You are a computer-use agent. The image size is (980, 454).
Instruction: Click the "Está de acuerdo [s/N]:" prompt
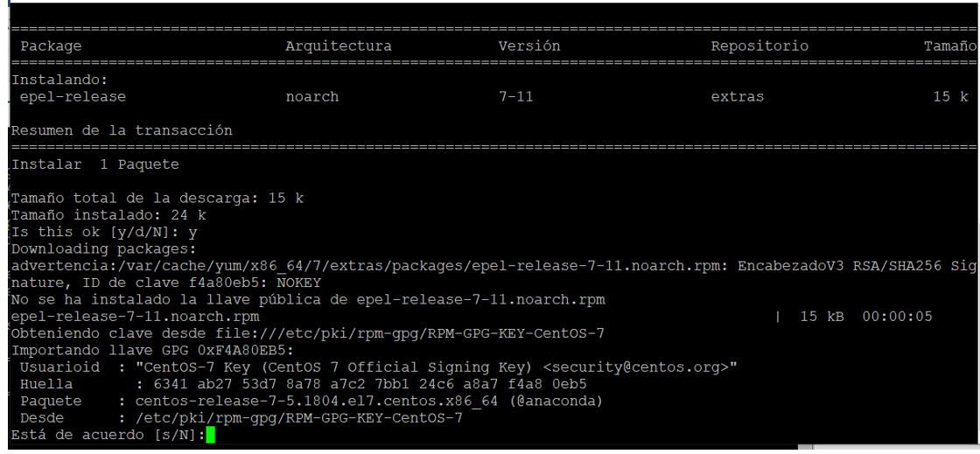108,435
